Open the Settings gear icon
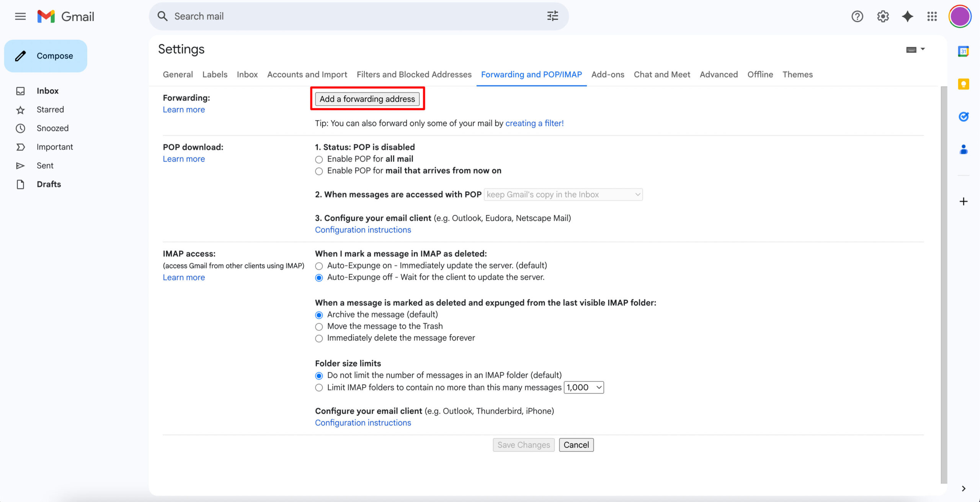The width and height of the screenshot is (980, 502). tap(883, 16)
